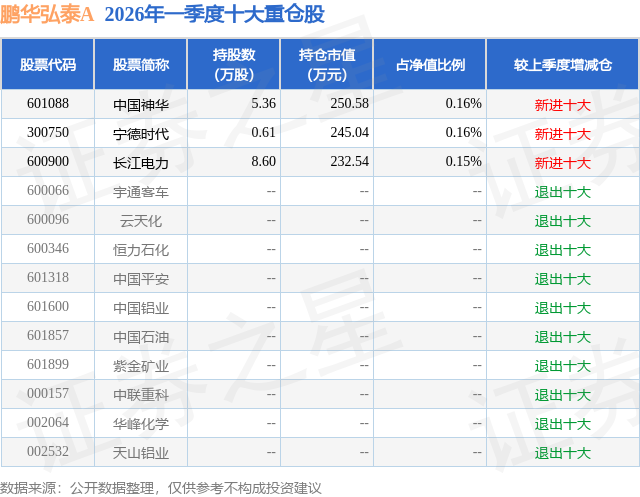Click the 持股数(万股) column header
The image size is (640, 497).
coord(234,64)
